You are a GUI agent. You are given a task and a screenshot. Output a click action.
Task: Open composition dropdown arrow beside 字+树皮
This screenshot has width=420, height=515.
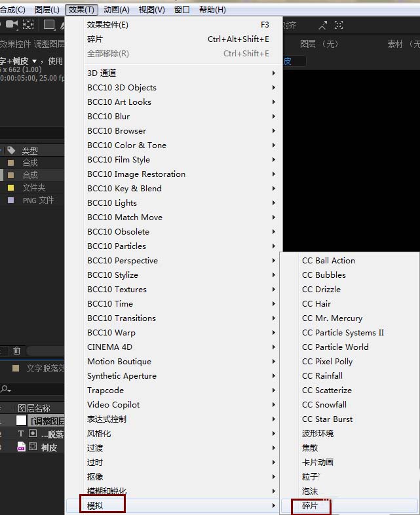click(x=34, y=62)
